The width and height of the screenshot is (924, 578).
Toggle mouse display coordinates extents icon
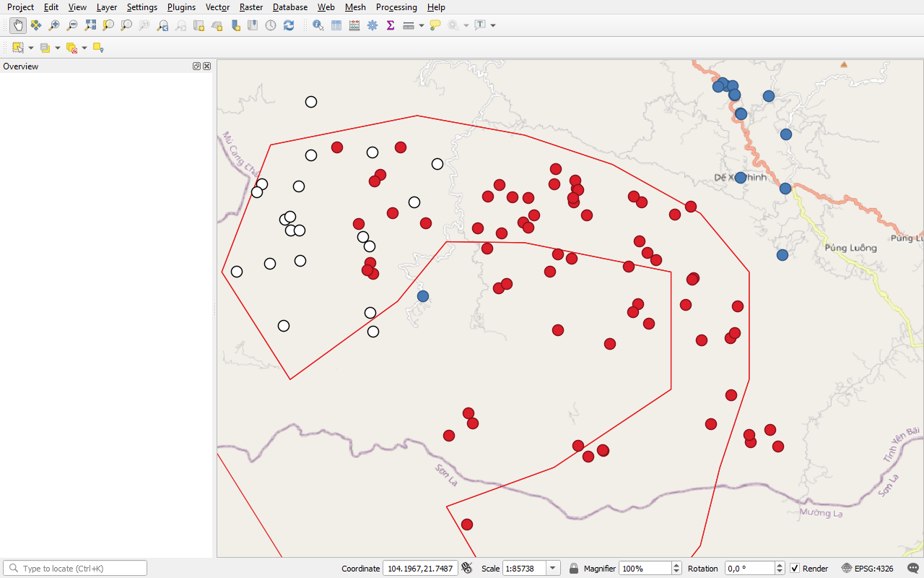tap(467, 569)
